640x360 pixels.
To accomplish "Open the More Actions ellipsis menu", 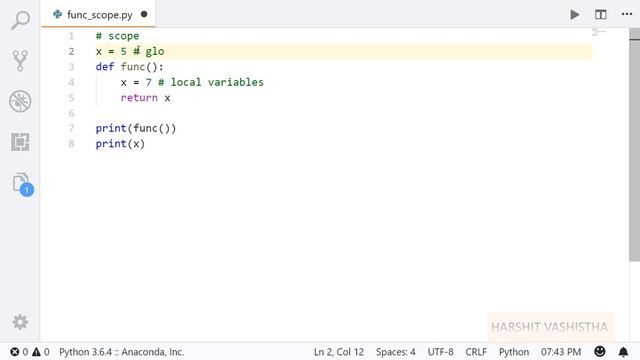I will (627, 14).
